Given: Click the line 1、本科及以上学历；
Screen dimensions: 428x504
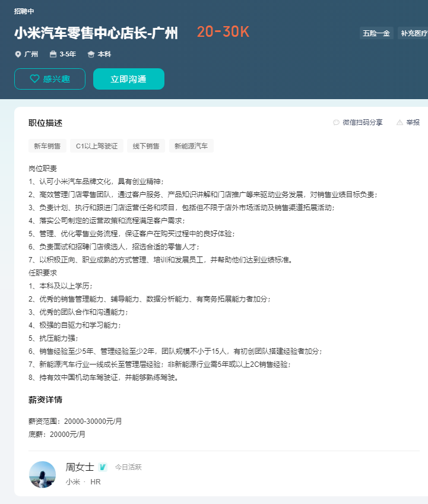Looking at the screenshot, I should (61, 286).
